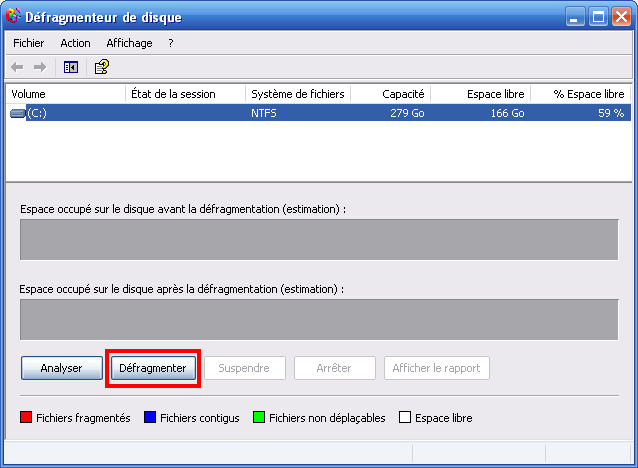
Task: Click the green Fichiers non déplaçables swatch
Action: coord(259,418)
